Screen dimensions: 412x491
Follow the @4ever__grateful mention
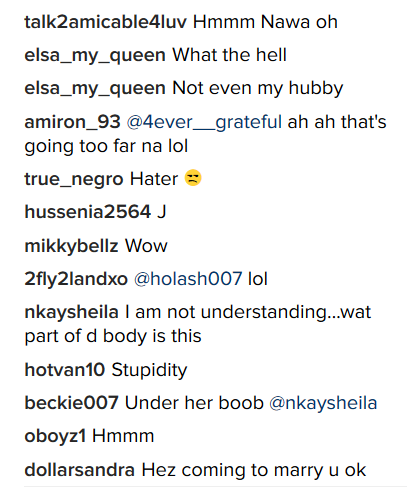pyautogui.click(x=204, y=122)
